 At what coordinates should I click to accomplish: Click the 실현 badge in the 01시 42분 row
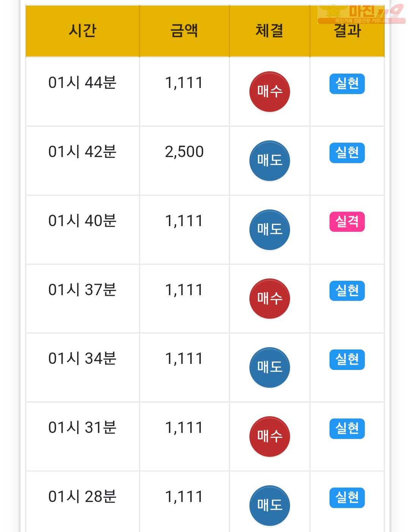point(347,153)
